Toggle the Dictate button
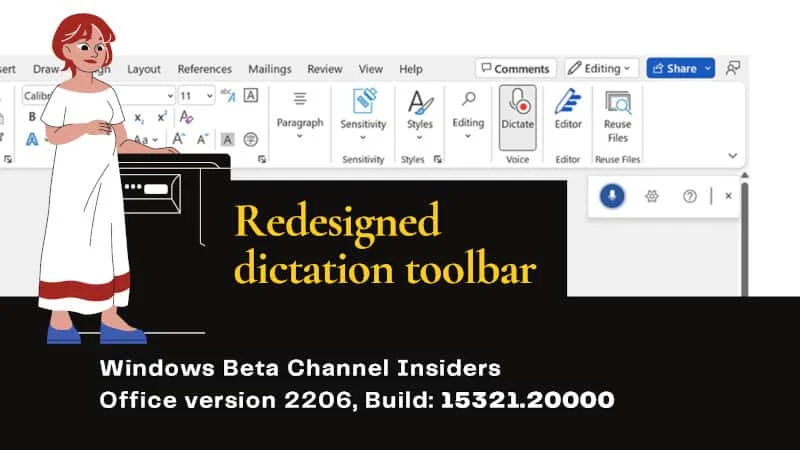800x450 pixels. click(517, 117)
